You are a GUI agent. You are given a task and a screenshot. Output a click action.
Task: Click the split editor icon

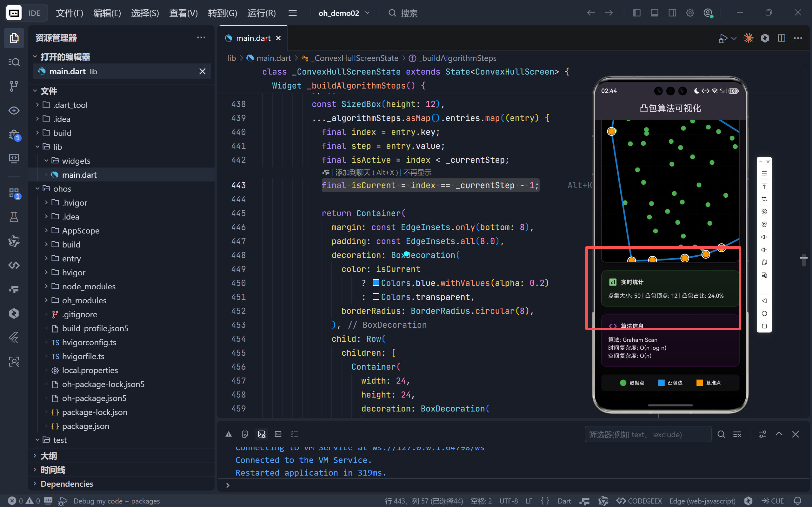tap(782, 38)
